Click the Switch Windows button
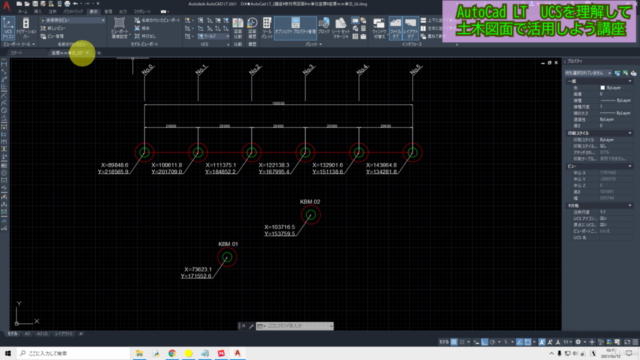 tap(379, 28)
